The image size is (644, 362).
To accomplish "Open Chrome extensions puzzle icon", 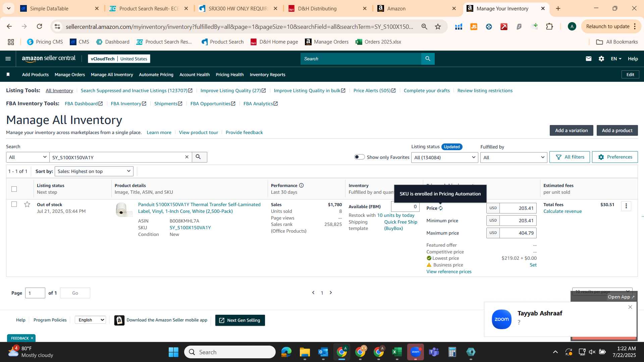I will 549,26.
